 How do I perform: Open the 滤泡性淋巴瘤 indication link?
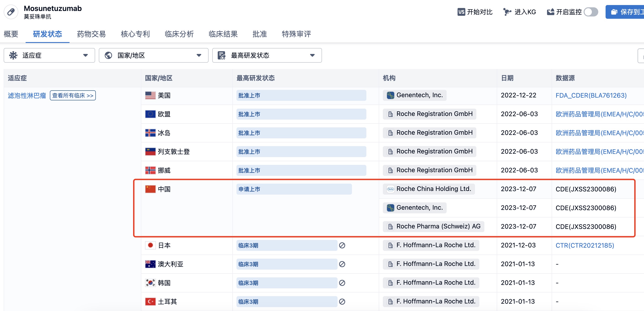pos(27,96)
